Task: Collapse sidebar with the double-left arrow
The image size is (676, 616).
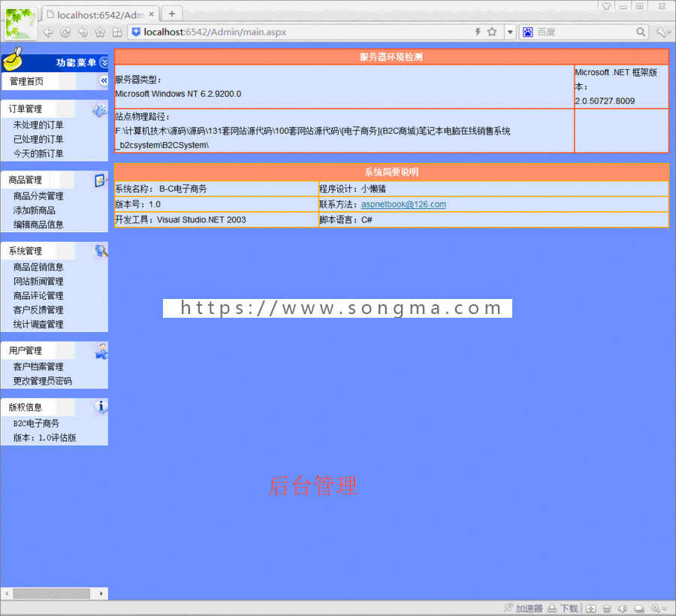Action: (x=104, y=80)
